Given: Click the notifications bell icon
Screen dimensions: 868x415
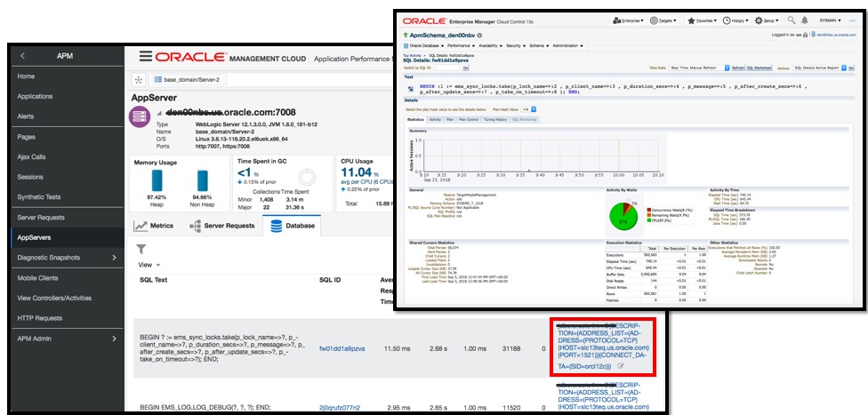Looking at the screenshot, I should [x=804, y=20].
